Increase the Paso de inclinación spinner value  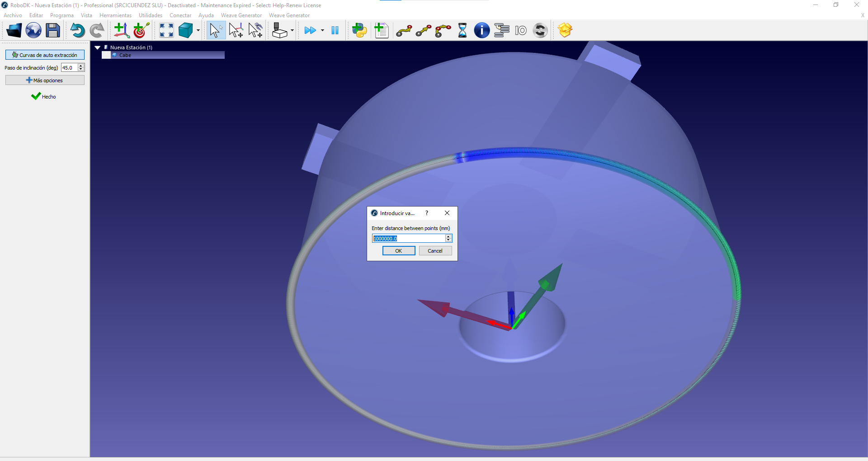tap(81, 66)
